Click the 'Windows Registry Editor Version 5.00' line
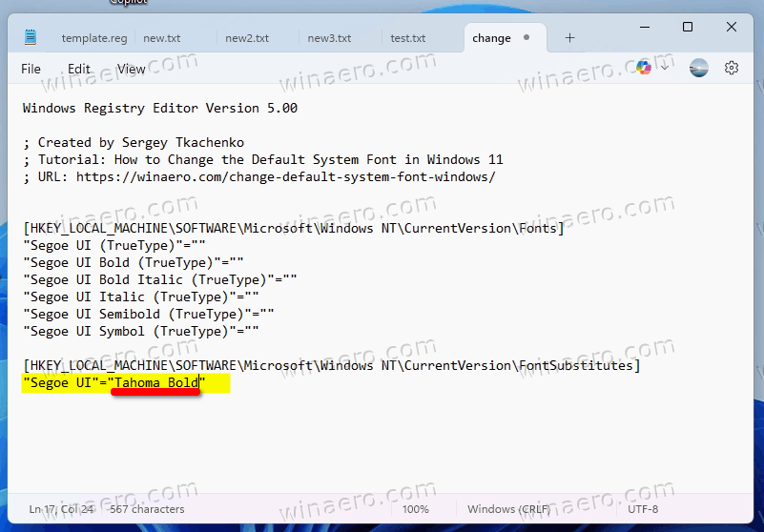Screen dimensions: 764x532 [160, 108]
